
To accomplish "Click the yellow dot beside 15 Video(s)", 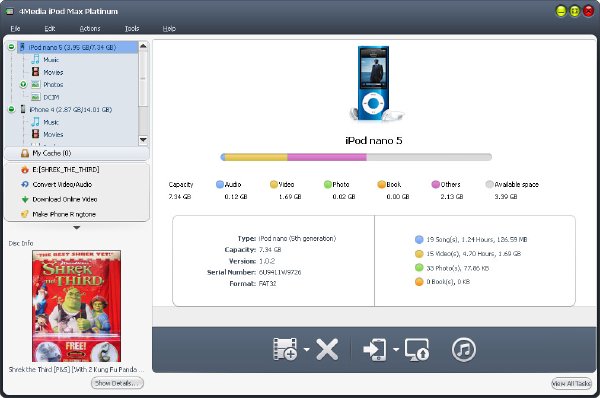I will pyautogui.click(x=419, y=254).
